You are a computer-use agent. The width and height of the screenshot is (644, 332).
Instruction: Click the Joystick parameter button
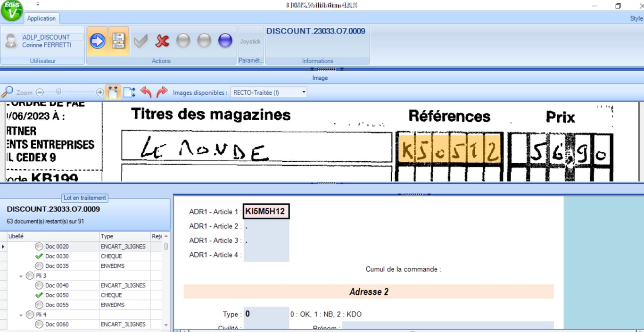(x=250, y=41)
